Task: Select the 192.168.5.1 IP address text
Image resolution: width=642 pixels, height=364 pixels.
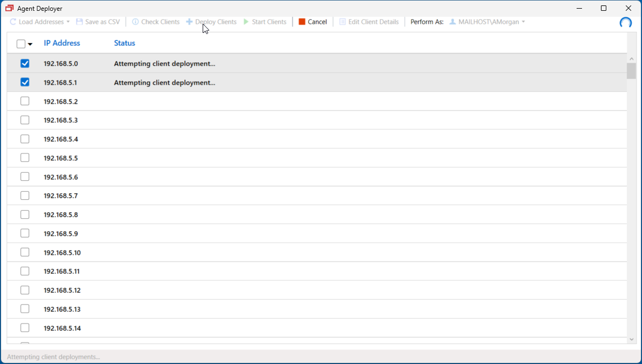Action: [x=60, y=83]
